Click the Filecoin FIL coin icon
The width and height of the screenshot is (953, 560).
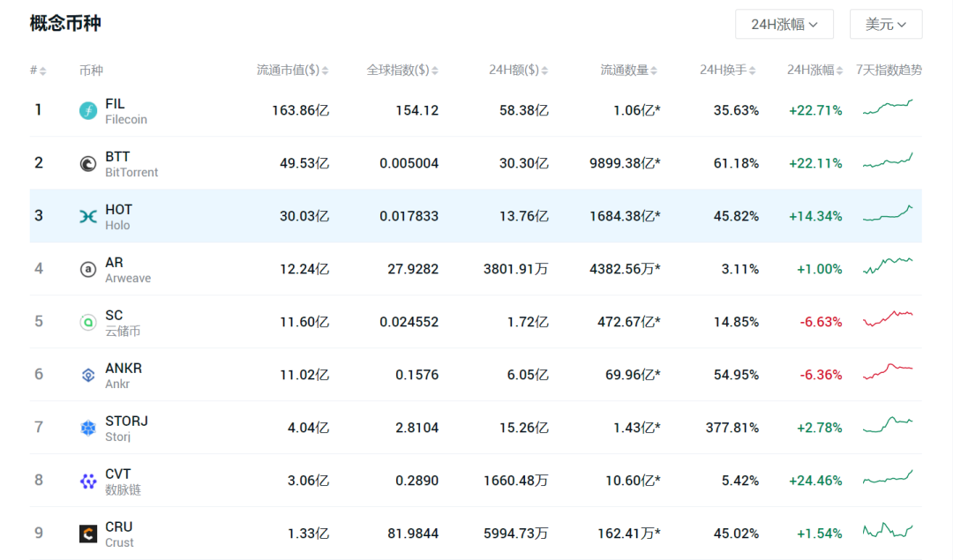click(88, 110)
